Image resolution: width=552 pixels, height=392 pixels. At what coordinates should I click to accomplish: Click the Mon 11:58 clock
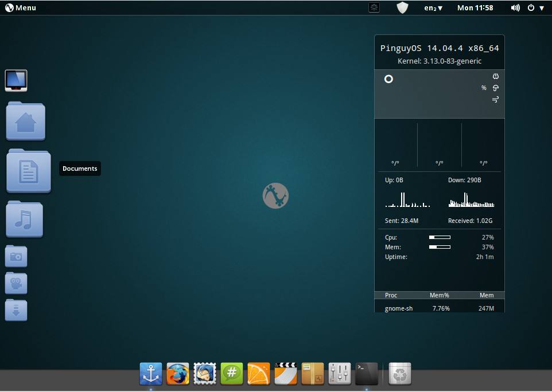(475, 7)
